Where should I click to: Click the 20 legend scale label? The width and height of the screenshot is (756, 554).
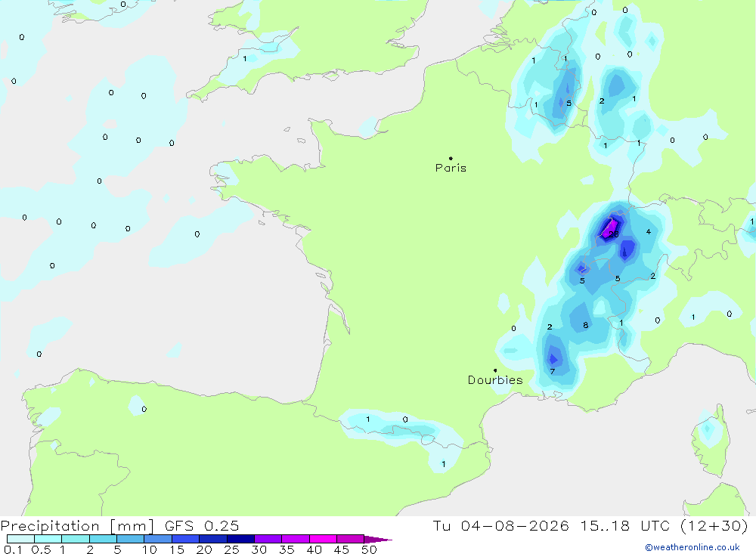(x=204, y=549)
